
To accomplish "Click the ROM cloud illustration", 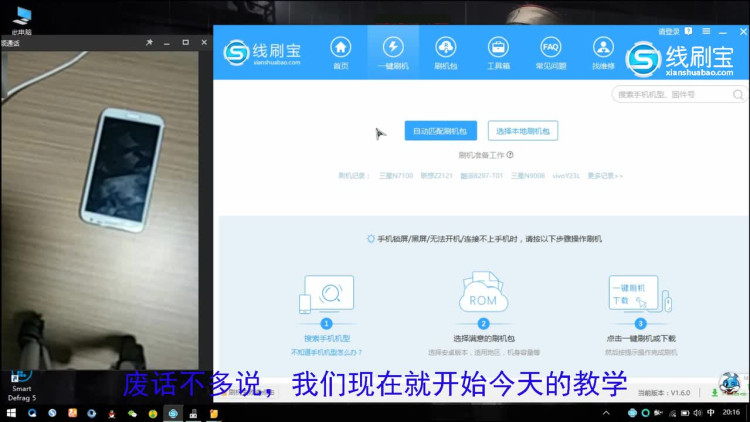I will tap(483, 292).
